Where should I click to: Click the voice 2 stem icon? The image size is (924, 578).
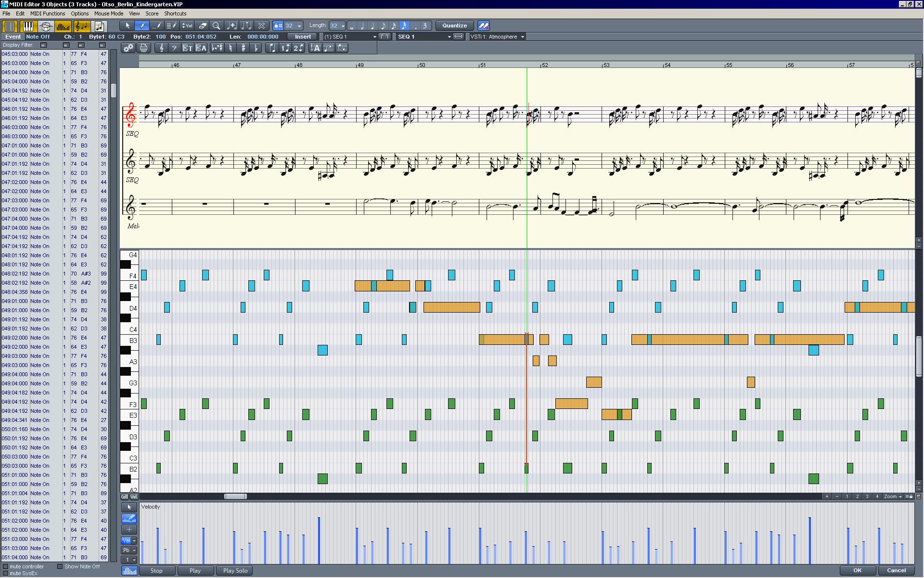298,48
